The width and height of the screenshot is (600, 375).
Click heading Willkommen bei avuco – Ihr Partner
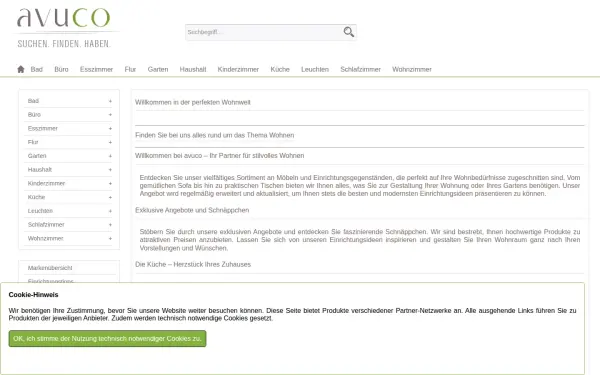tap(219, 156)
